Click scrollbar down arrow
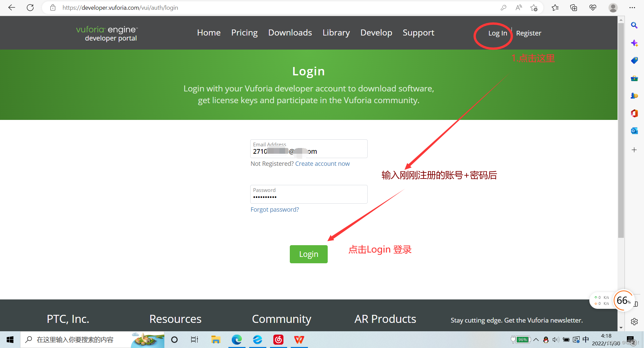 tap(621, 328)
